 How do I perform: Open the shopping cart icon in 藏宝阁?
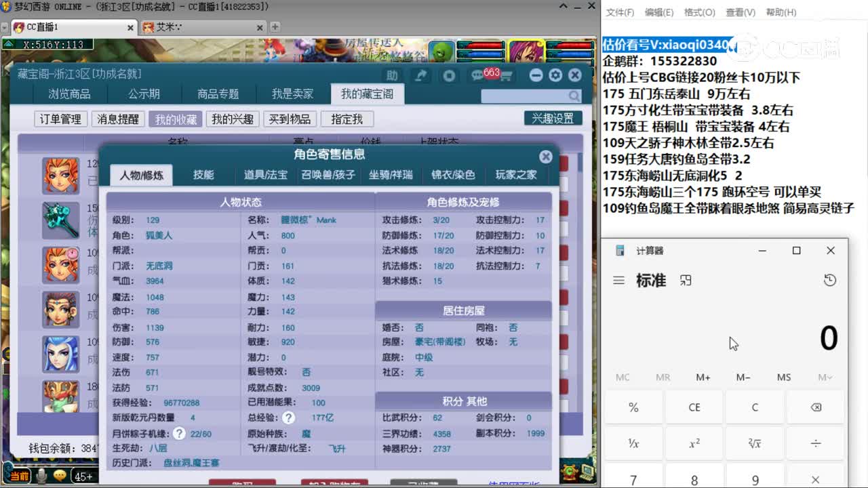pos(507,76)
